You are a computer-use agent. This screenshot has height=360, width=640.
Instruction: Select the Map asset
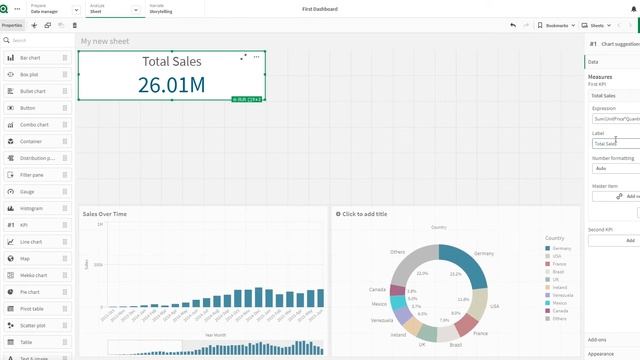pos(37,259)
